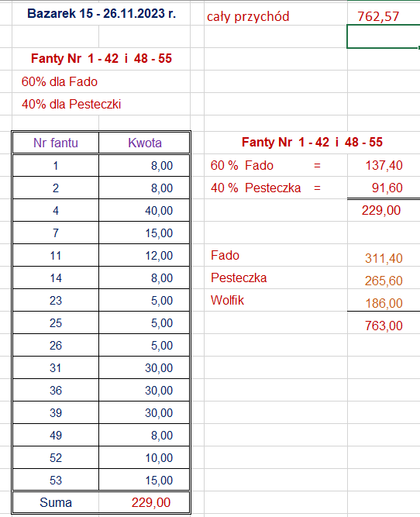This screenshot has height=517, width=420.
Task: Click the 'Suma' label cell
Action: (x=56, y=502)
